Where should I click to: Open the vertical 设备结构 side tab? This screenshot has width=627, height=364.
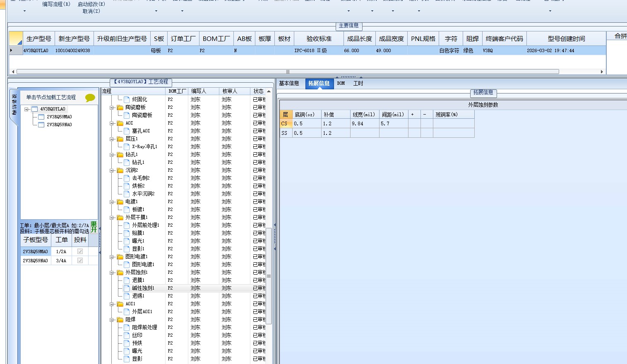pyautogui.click(x=14, y=107)
